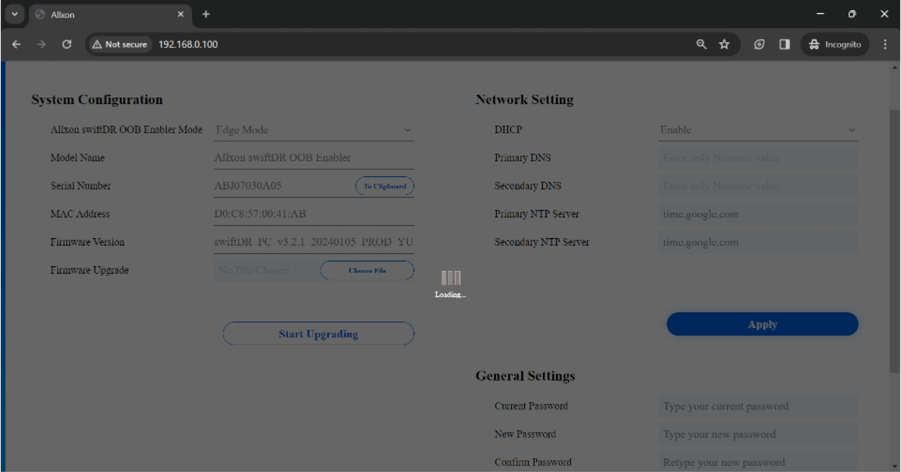Click the New Password field
This screenshot has width=901, height=472.
(x=758, y=434)
